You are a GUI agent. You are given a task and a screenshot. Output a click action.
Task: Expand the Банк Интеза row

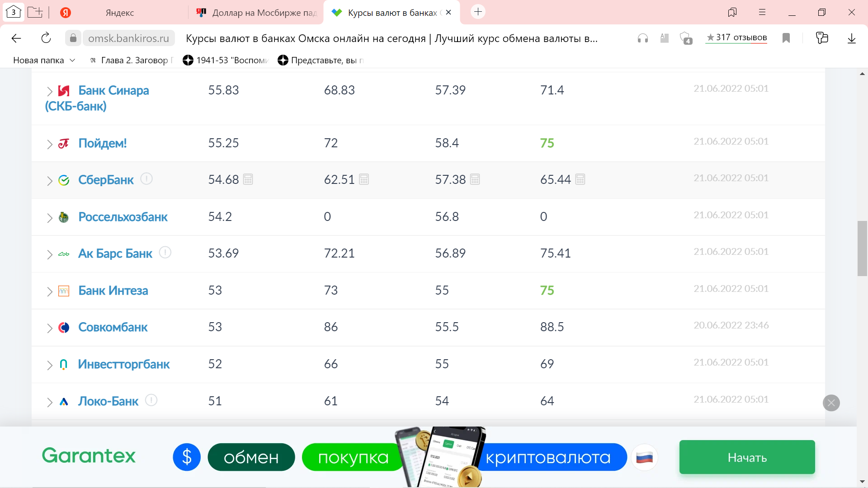50,291
